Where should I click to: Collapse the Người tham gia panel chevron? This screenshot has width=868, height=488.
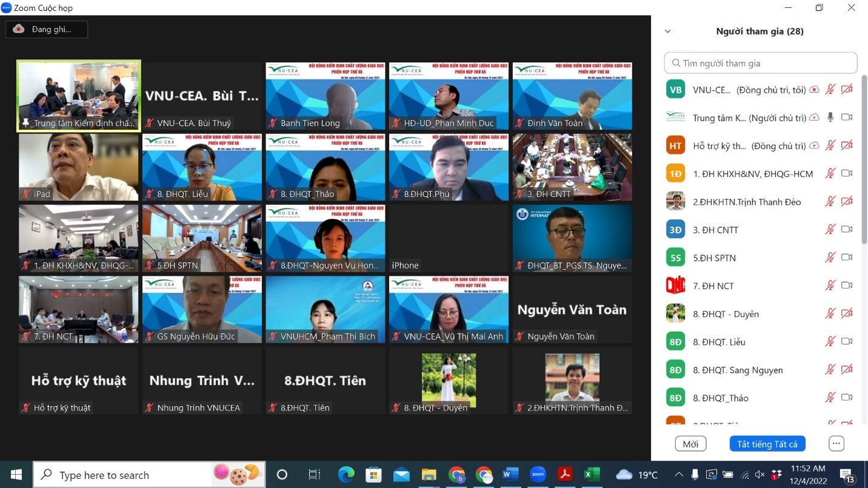(668, 32)
